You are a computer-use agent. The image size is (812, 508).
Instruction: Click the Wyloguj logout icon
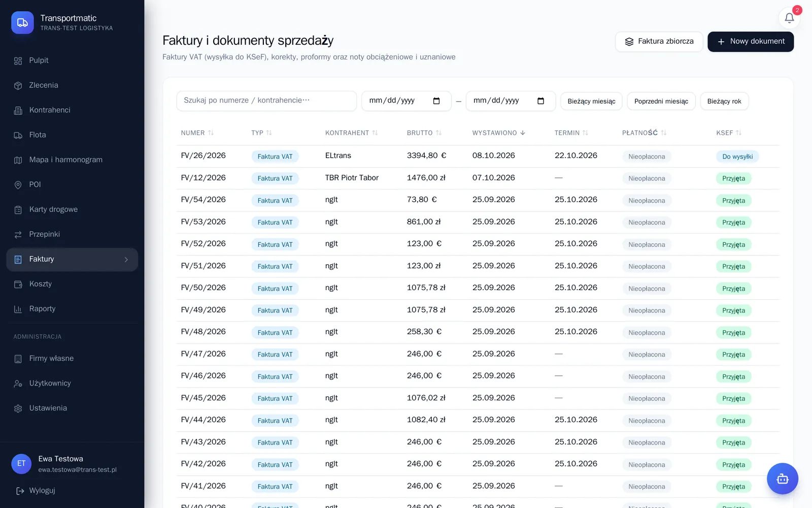pos(20,491)
